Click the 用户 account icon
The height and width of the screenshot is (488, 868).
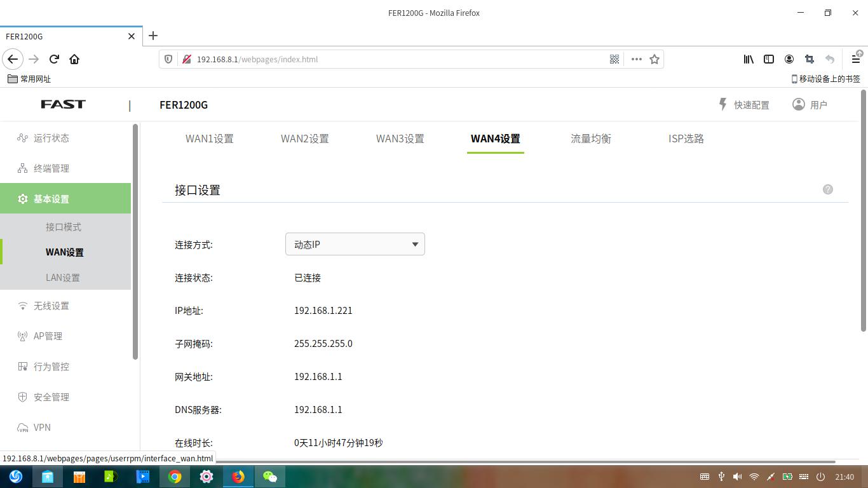799,104
